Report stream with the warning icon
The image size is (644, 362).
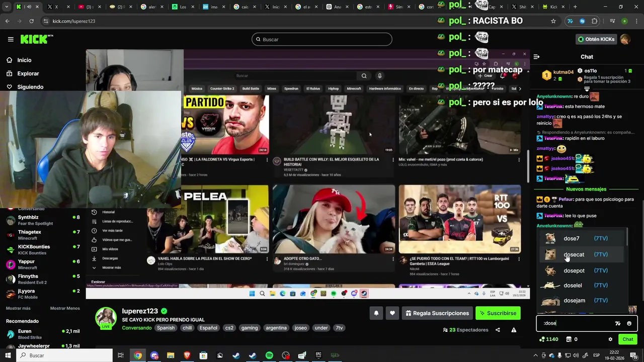point(514,330)
